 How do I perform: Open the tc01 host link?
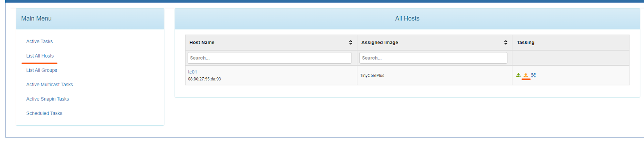[x=192, y=72]
